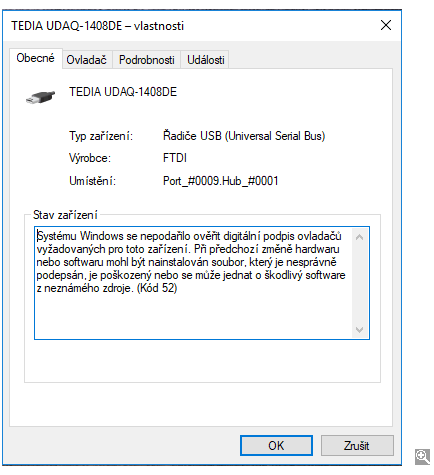
Task: Click the status box scroll down arrow
Action: pyautogui.click(x=359, y=330)
